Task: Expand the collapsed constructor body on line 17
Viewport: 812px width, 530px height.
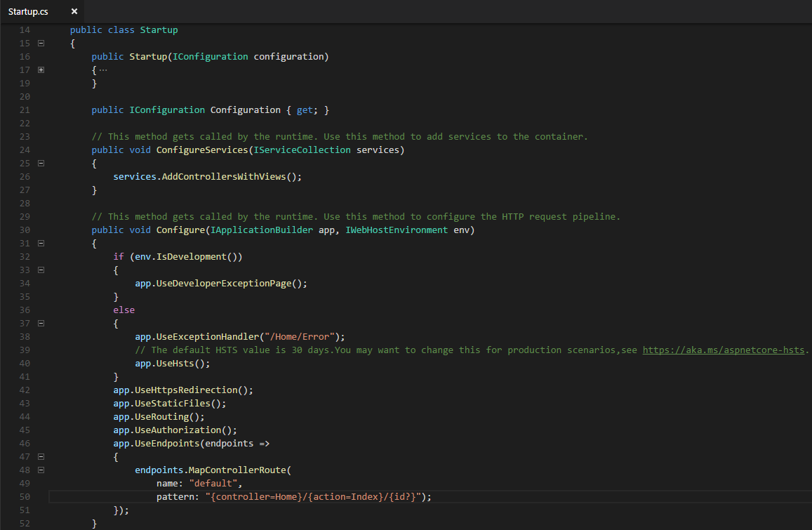Action: tap(41, 69)
